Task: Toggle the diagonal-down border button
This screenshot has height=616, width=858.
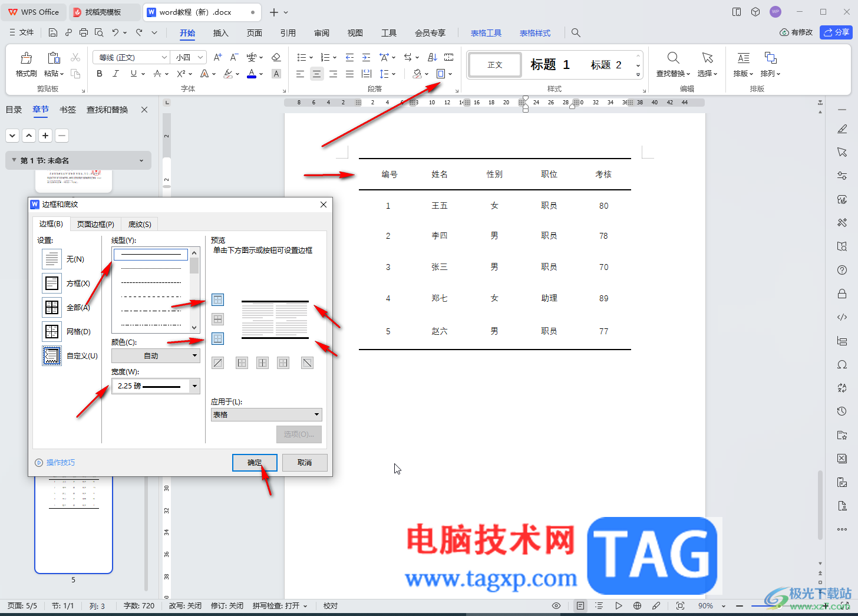Action: 307,363
